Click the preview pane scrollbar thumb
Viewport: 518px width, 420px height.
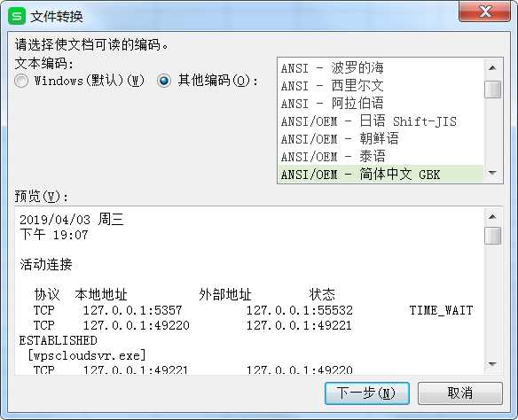tap(492, 236)
